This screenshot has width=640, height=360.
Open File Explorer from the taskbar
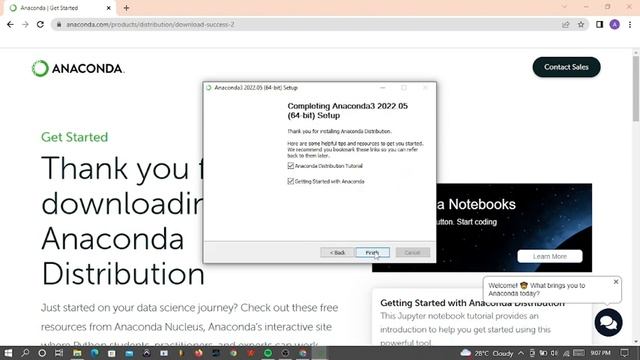pyautogui.click(x=77, y=353)
